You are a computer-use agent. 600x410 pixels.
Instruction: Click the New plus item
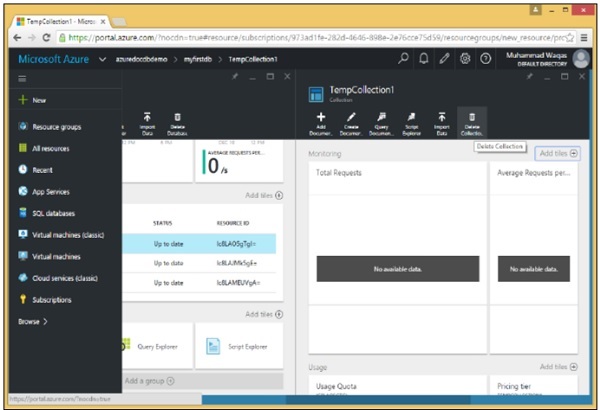pos(32,100)
